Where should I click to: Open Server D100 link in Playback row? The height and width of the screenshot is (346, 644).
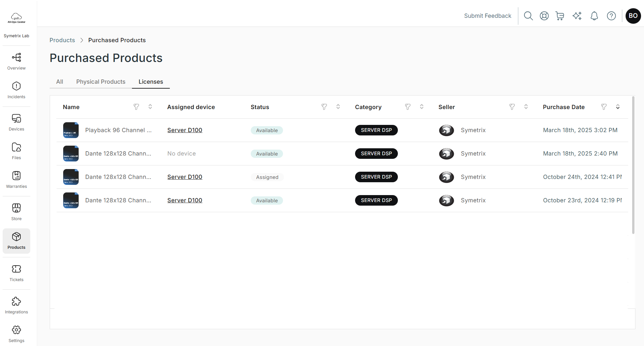[185, 130]
